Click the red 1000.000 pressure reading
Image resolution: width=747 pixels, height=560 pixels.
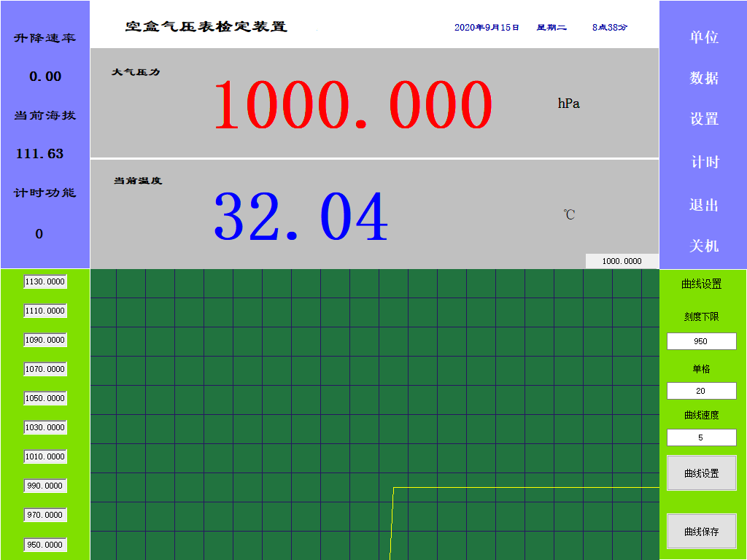pyautogui.click(x=353, y=105)
